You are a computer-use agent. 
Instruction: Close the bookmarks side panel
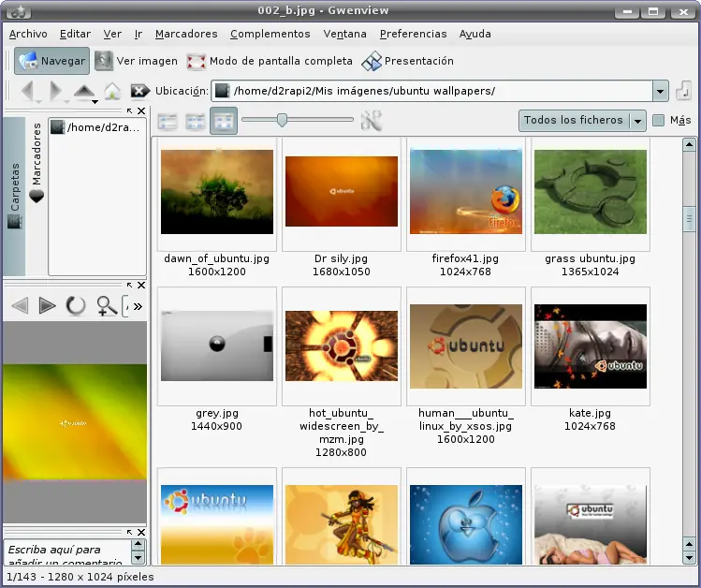coord(141,110)
